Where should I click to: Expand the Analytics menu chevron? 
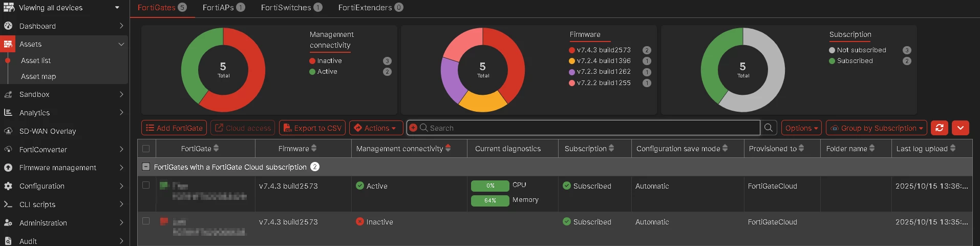pyautogui.click(x=121, y=112)
